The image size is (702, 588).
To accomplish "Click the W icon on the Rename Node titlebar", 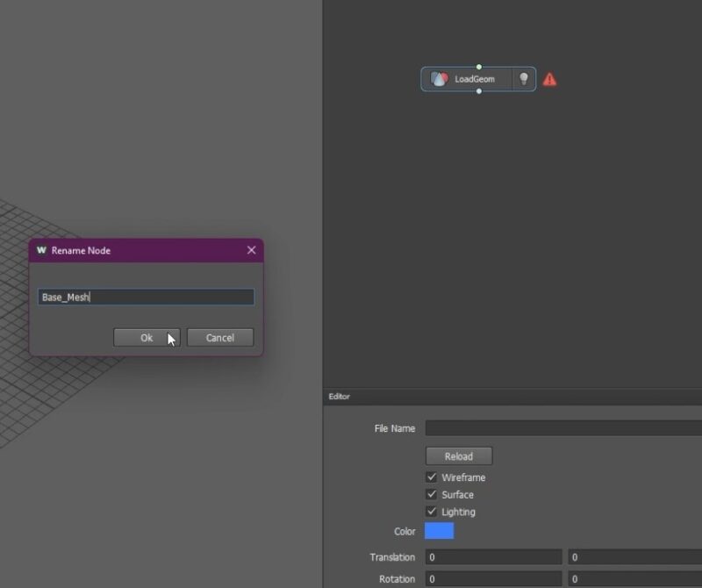I will tap(39, 250).
